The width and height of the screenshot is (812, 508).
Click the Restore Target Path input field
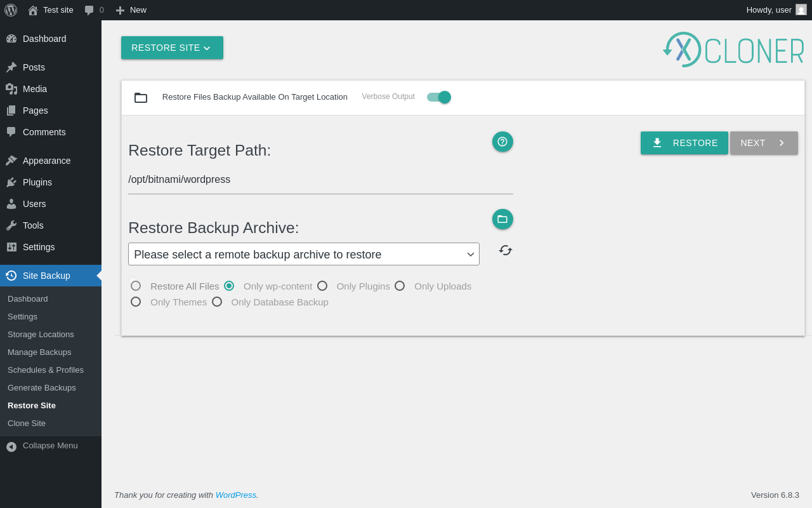click(320, 180)
